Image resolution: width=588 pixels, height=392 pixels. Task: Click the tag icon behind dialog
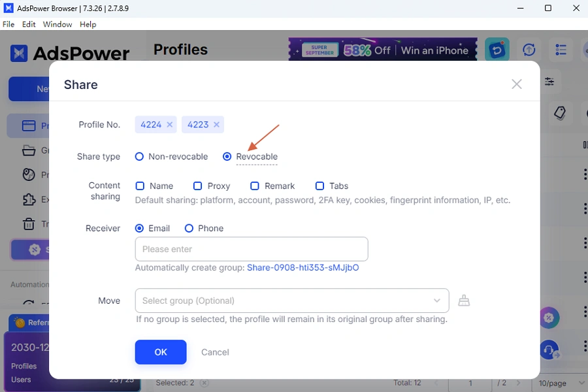coord(560,112)
